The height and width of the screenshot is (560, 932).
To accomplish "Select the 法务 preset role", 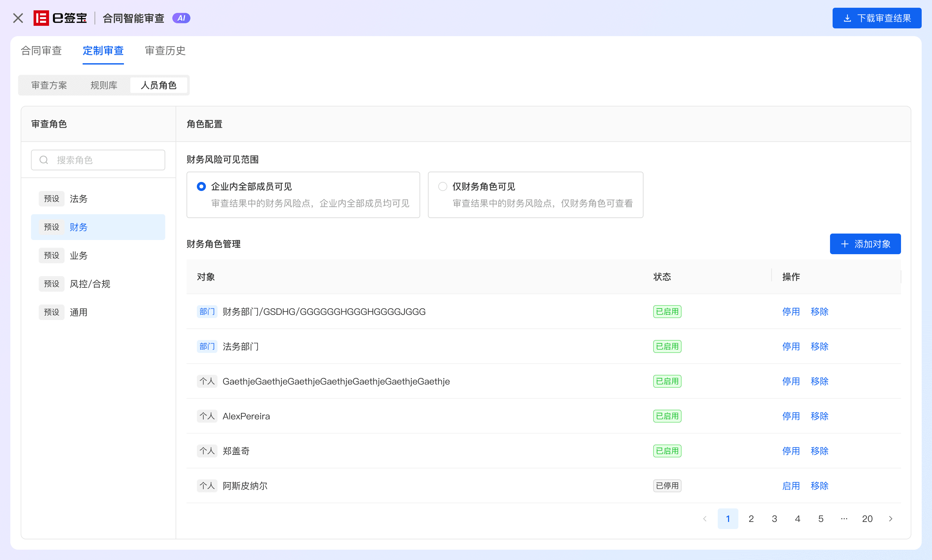I will pos(98,199).
